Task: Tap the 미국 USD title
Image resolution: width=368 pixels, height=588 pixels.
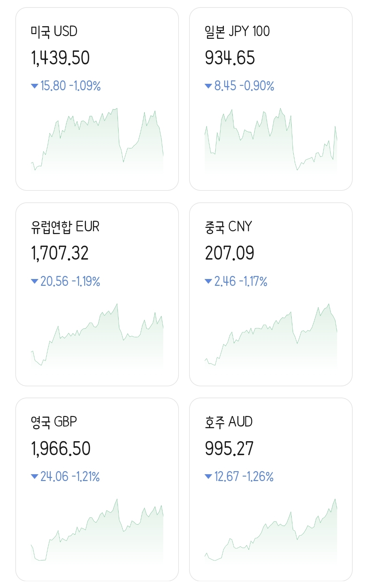Action: [x=54, y=32]
